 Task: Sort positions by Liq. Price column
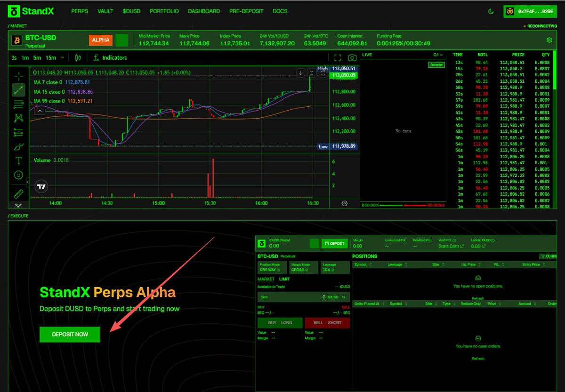tap(471, 264)
